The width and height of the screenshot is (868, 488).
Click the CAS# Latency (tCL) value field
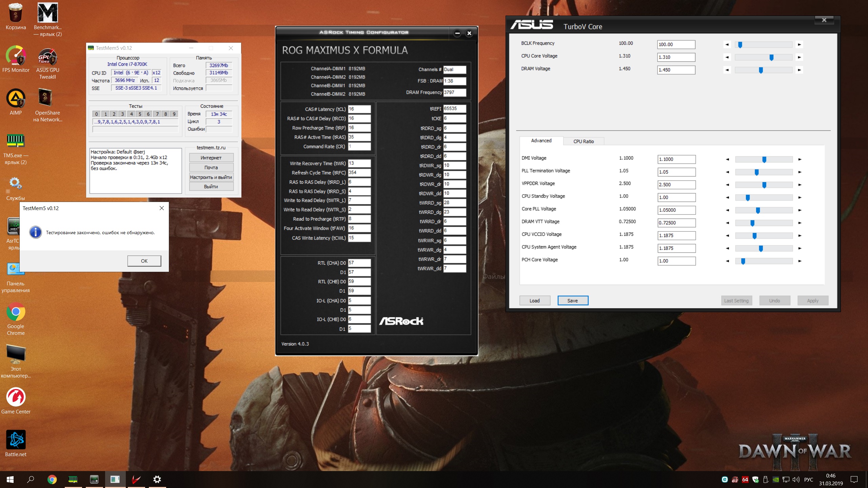pos(359,109)
